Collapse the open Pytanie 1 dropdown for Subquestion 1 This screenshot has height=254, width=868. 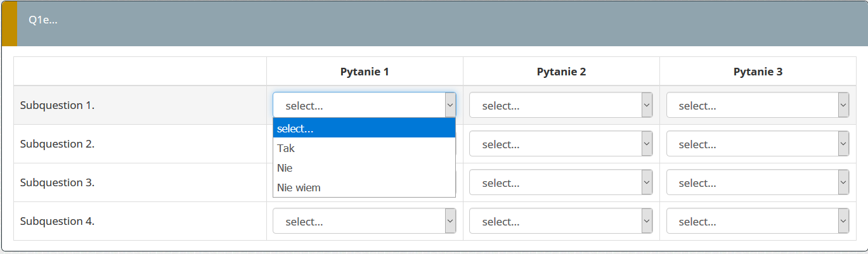point(364,105)
